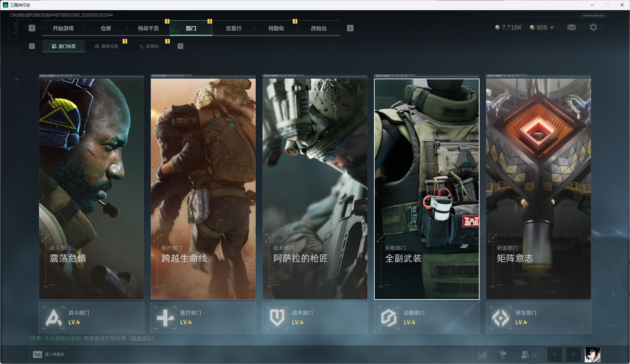This screenshot has height=364, width=630.
Task: Click the A key sub-tab icon
Action: [x=32, y=46]
